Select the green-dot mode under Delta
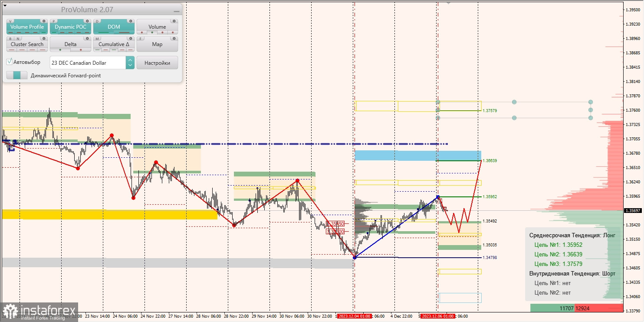The width and height of the screenshot is (644, 322). (60, 50)
